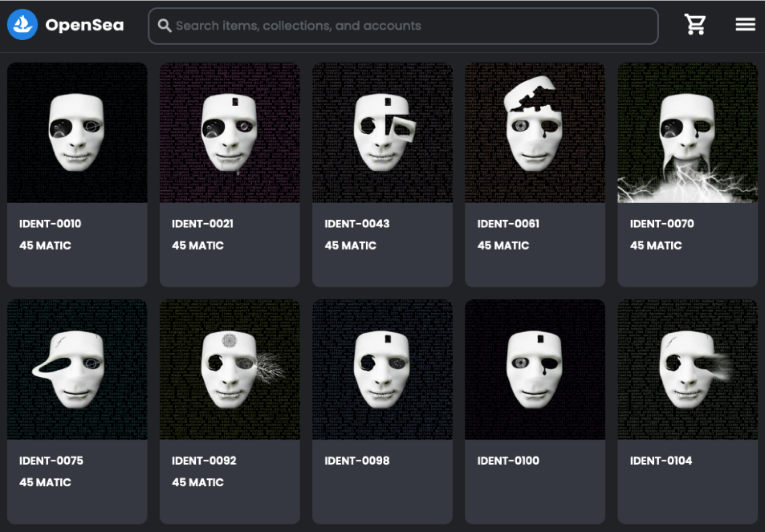765x532 pixels.
Task: Click the OpenSea ship logo icon
Action: [x=22, y=25]
